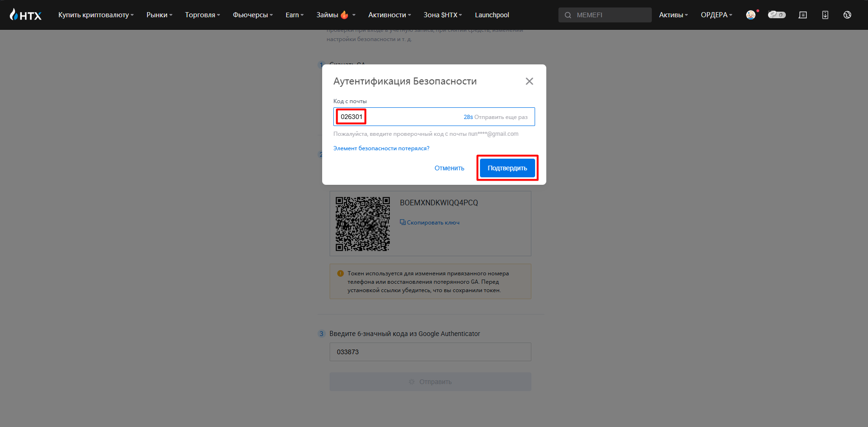Click the search magnifier icon
Screen dimensions: 868x427
(568, 15)
